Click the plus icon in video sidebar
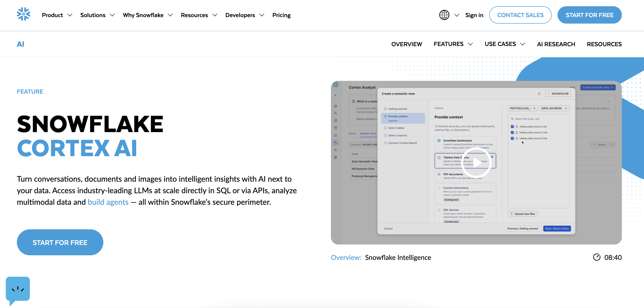The height and width of the screenshot is (308, 644). pos(335,96)
